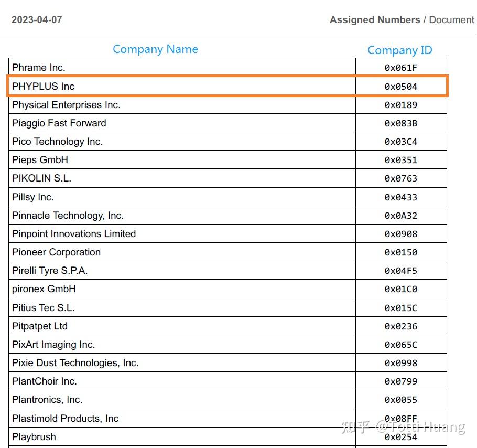Select the ID value 0x03C4

[400, 142]
